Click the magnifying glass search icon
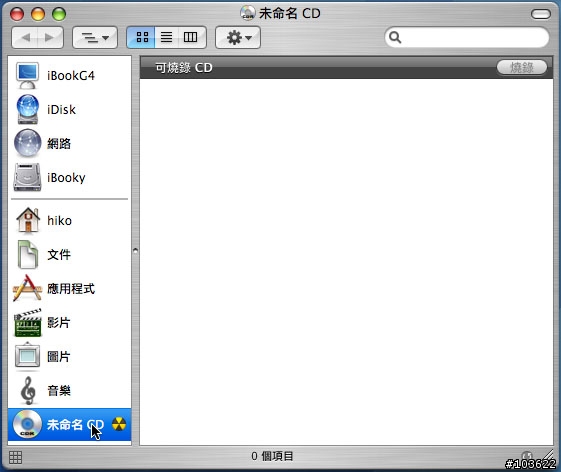The height and width of the screenshot is (472, 561). (395, 37)
